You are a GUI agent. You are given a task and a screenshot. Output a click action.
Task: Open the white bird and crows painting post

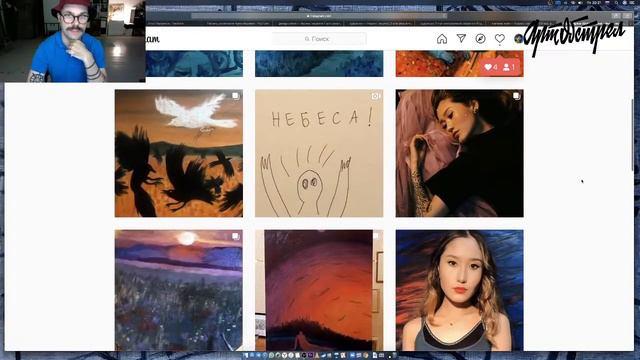[179, 153]
